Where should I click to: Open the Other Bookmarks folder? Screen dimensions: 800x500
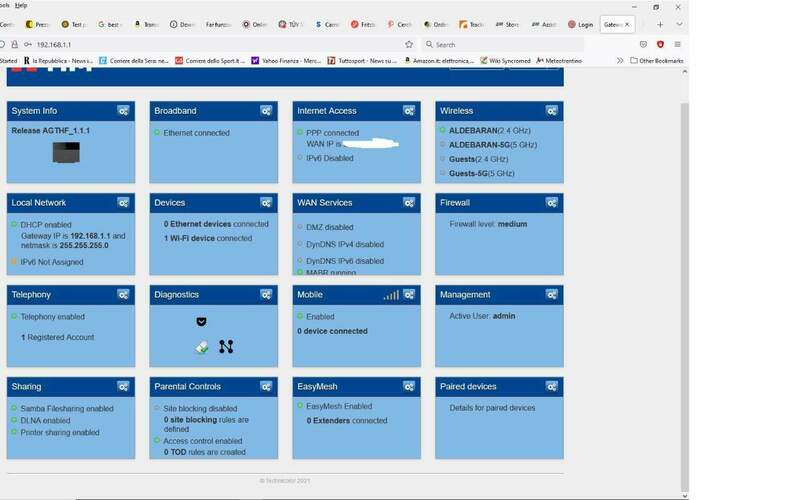657,60
